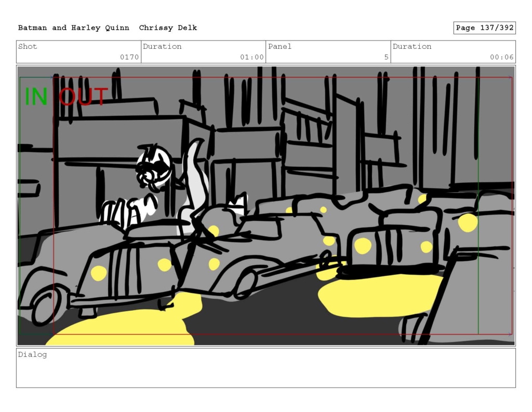Open the storyboard panel drawing of the car chase

[266, 206]
